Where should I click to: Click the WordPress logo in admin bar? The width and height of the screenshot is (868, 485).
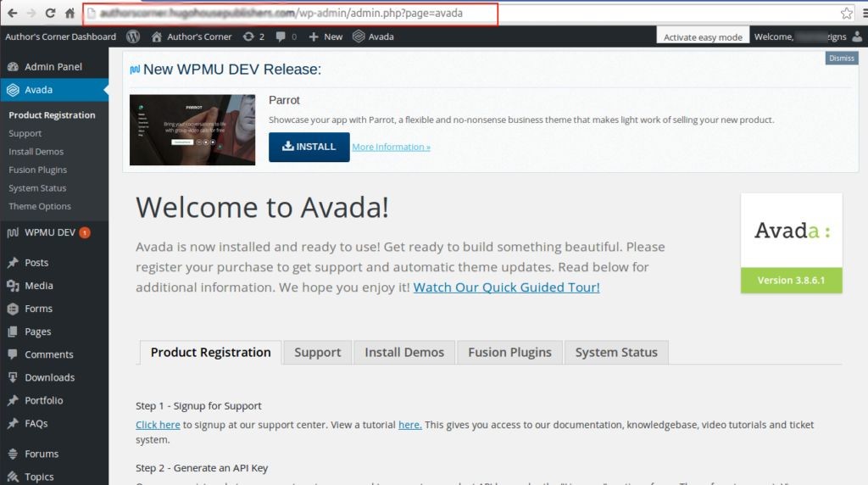(133, 36)
